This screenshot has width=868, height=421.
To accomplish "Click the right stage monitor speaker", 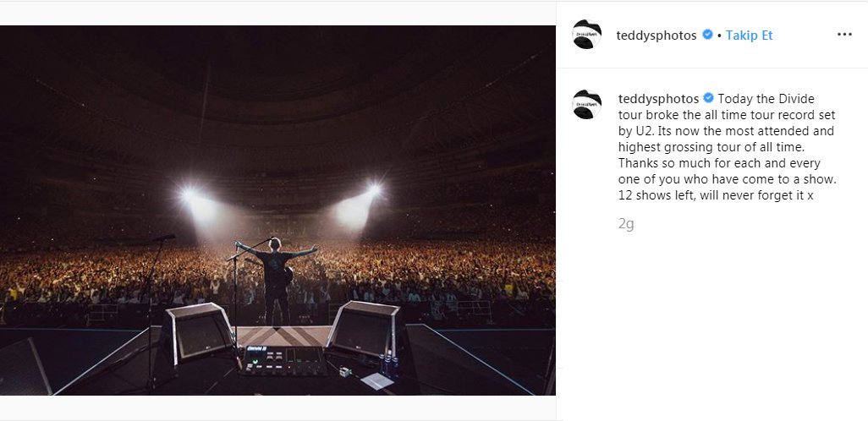I will tap(365, 328).
